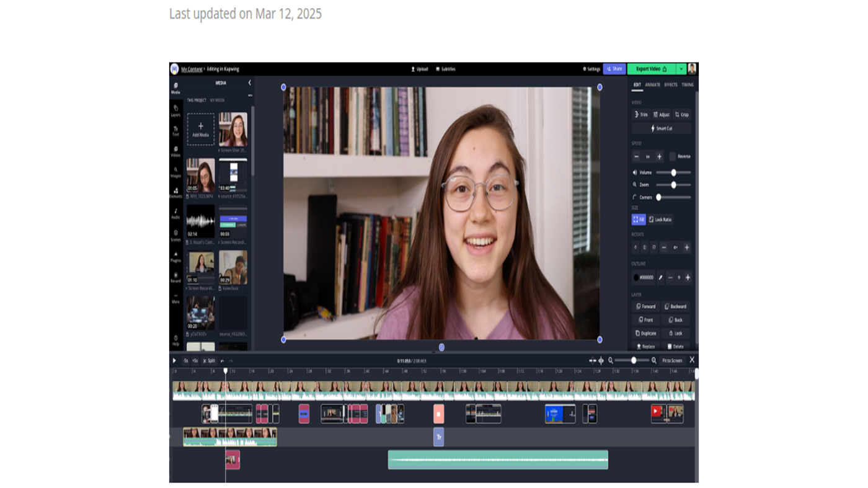Switch to the Animate tab
This screenshot has width=868, height=488.
652,84
